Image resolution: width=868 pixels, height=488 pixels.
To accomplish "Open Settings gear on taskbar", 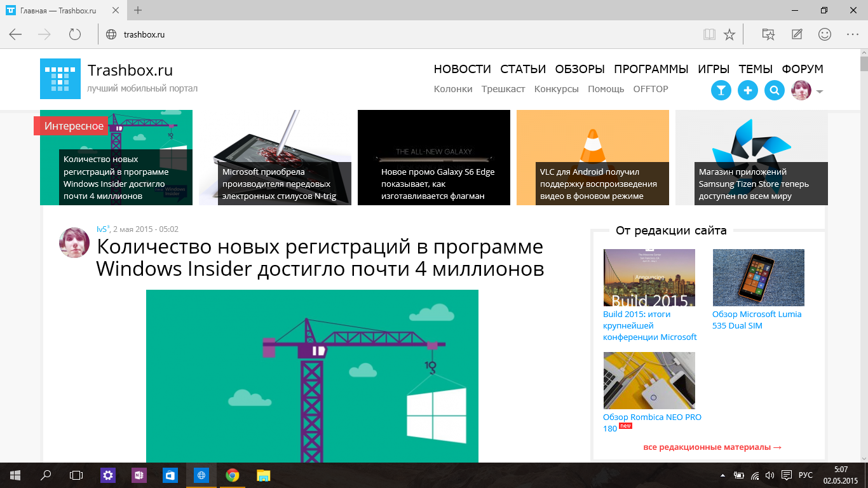I will (x=108, y=475).
